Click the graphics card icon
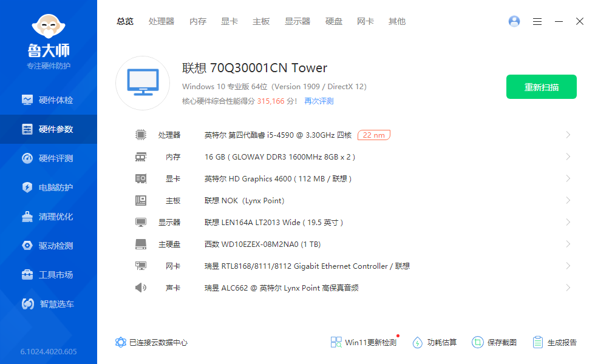The height and width of the screenshot is (364, 595). tap(141, 178)
